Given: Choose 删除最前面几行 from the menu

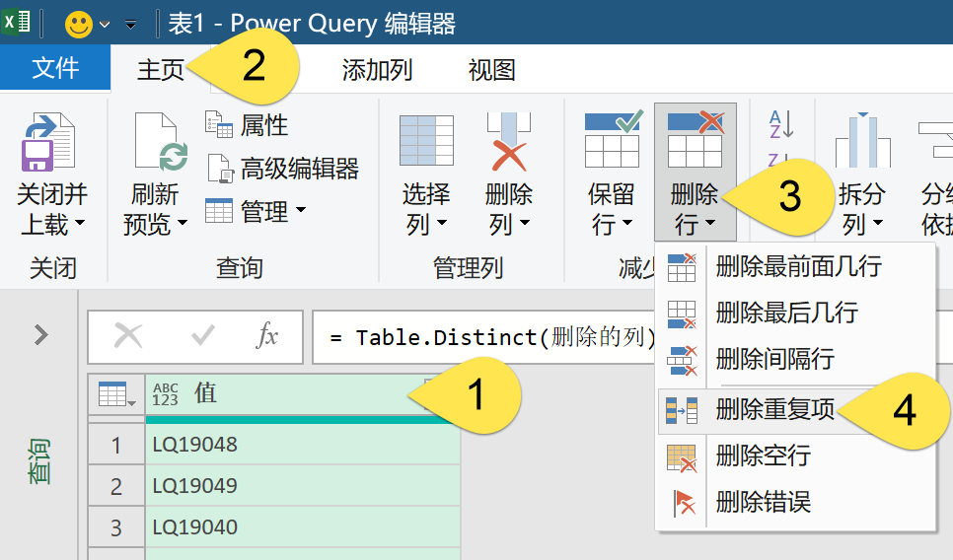Looking at the screenshot, I should (x=795, y=266).
